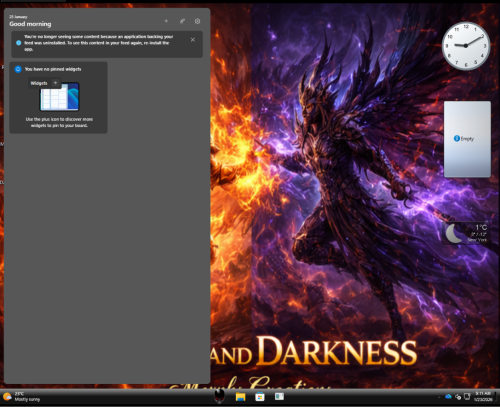The image size is (500, 407).
Task: Click the add widgets plus icon
Action: pos(166,21)
